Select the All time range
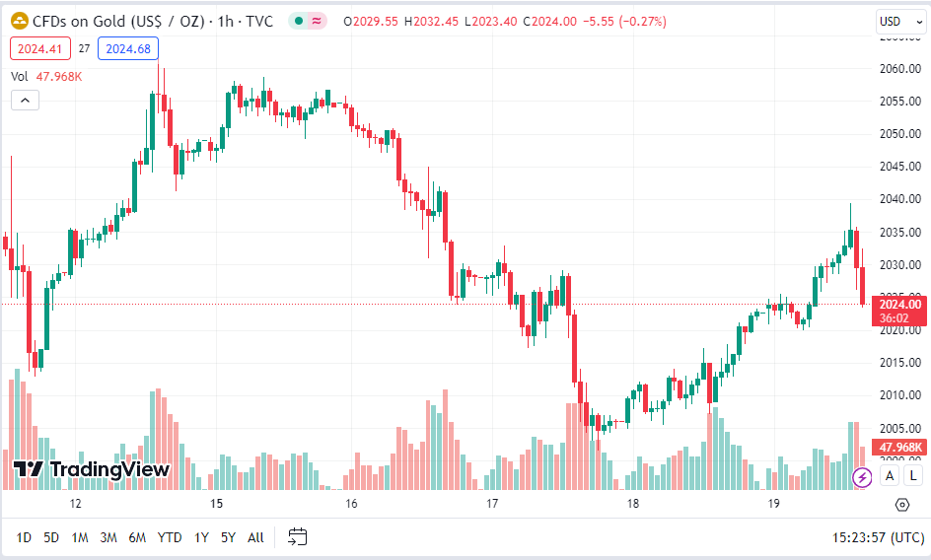 (x=255, y=537)
